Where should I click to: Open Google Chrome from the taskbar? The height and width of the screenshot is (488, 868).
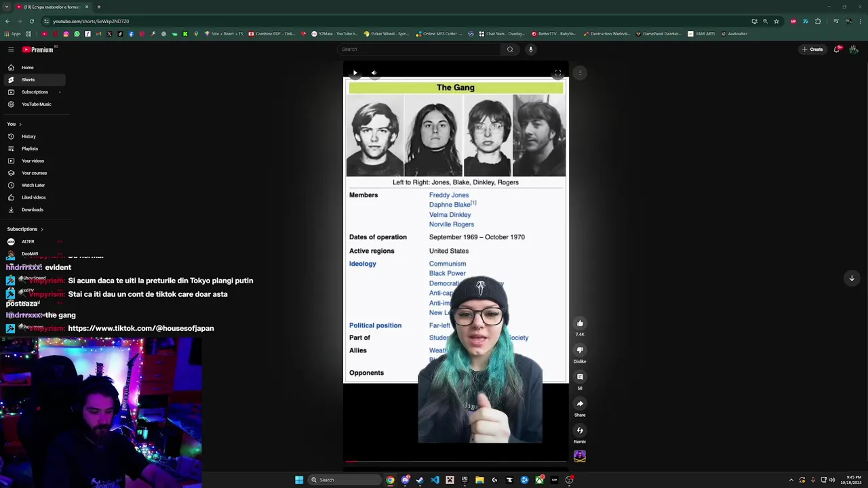[391, 480]
